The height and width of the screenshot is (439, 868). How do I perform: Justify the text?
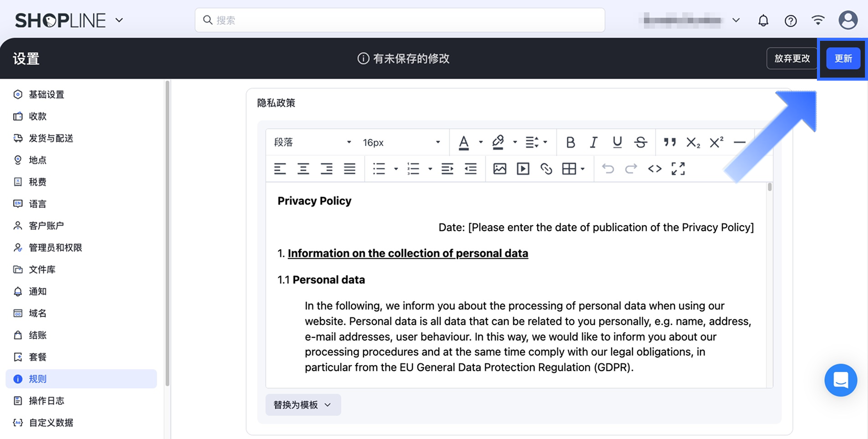(x=350, y=169)
